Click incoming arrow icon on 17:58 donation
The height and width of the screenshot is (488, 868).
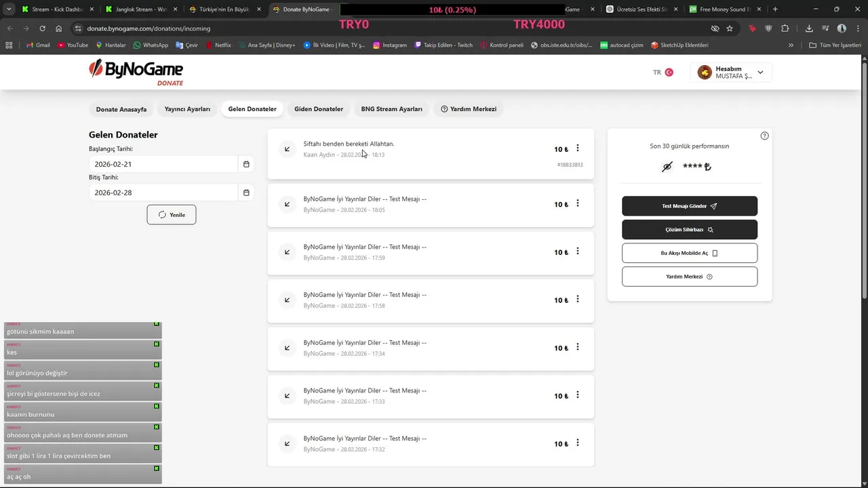288,300
